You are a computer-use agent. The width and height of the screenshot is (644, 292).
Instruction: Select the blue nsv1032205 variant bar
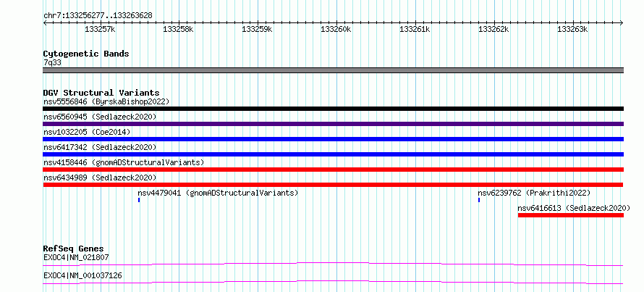[334, 139]
